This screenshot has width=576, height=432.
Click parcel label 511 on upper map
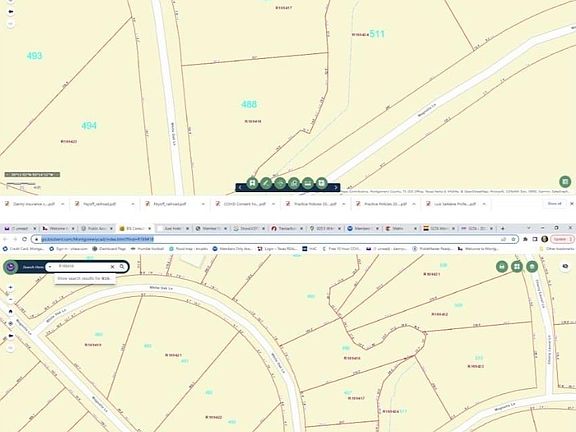(x=377, y=34)
